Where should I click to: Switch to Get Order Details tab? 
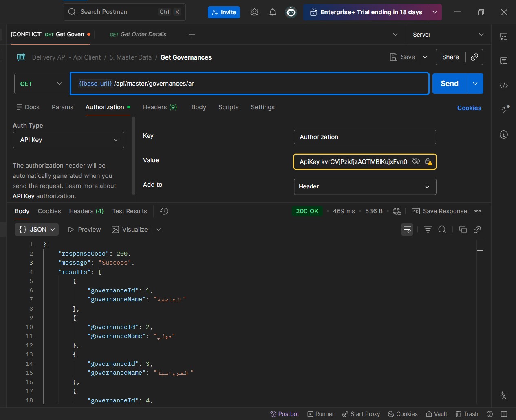138,35
